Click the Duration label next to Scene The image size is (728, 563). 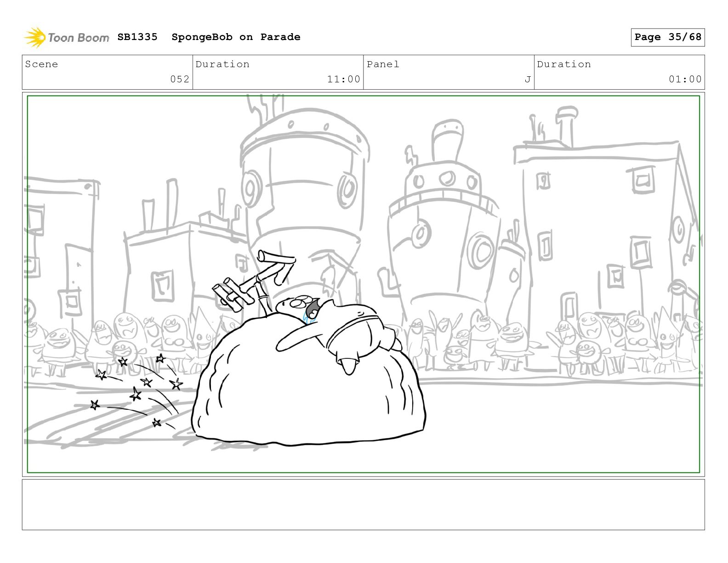[222, 64]
